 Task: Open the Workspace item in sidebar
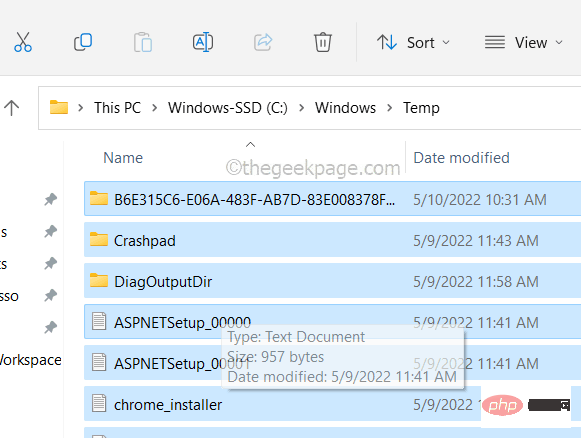30,360
